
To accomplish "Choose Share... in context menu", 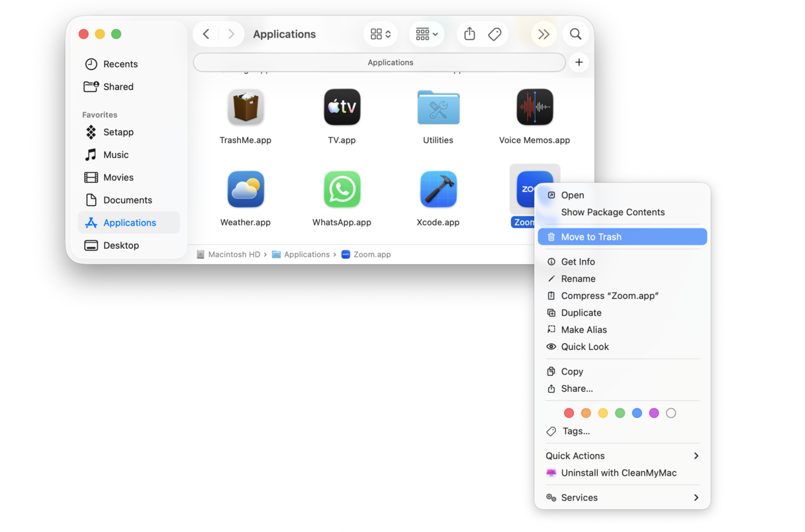I will click(622, 389).
